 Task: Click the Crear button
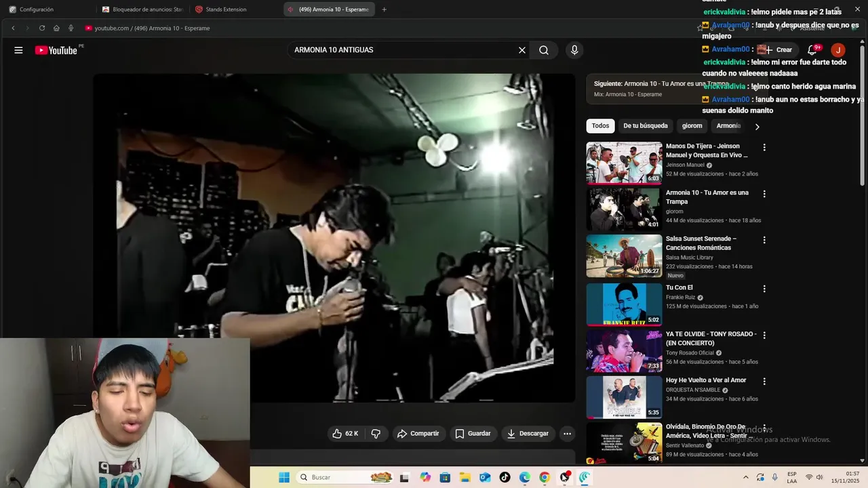778,49
